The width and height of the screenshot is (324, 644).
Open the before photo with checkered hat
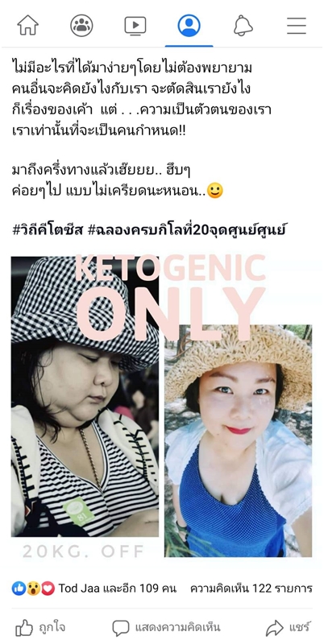(85, 397)
